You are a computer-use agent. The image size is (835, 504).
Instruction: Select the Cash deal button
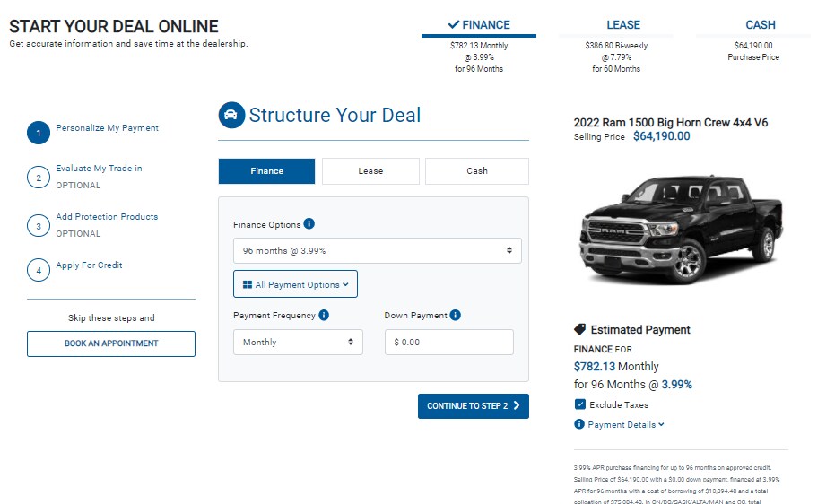pyautogui.click(x=477, y=170)
